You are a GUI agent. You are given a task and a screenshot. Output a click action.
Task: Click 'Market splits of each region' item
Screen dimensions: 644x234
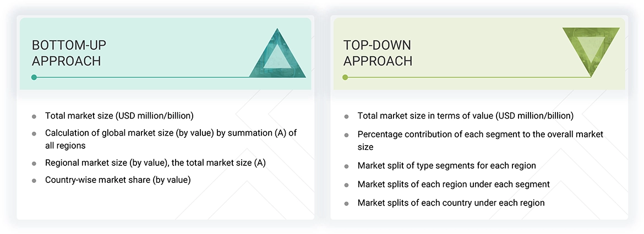point(454,184)
